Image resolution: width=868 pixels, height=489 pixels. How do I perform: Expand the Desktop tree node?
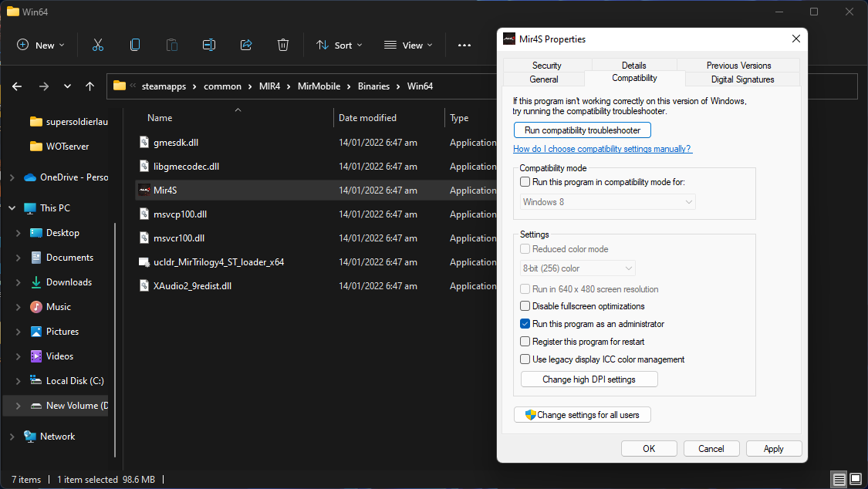[x=19, y=233]
